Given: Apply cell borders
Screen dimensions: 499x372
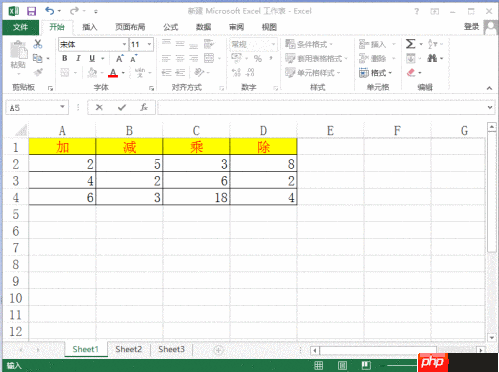Looking at the screenshot, I should [65, 72].
